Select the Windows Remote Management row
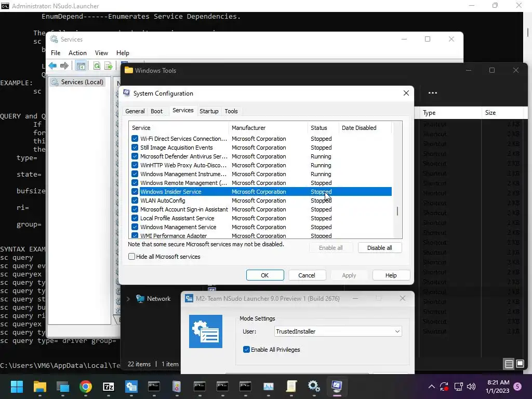The height and width of the screenshot is (399, 532). pos(261,183)
